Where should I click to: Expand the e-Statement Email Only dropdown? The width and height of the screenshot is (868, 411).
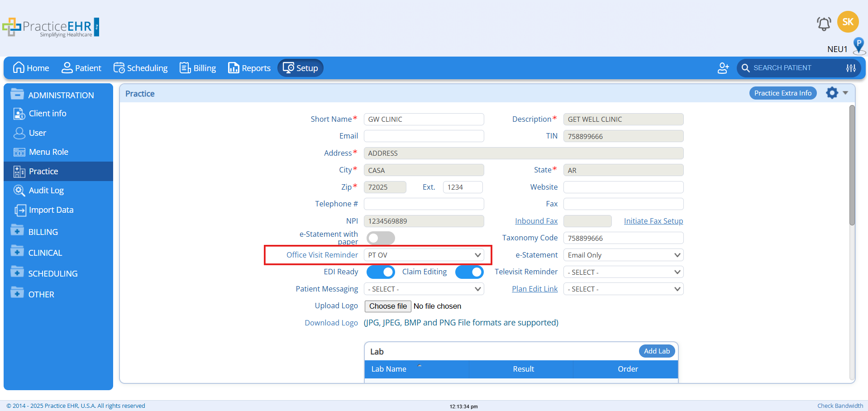(x=623, y=255)
